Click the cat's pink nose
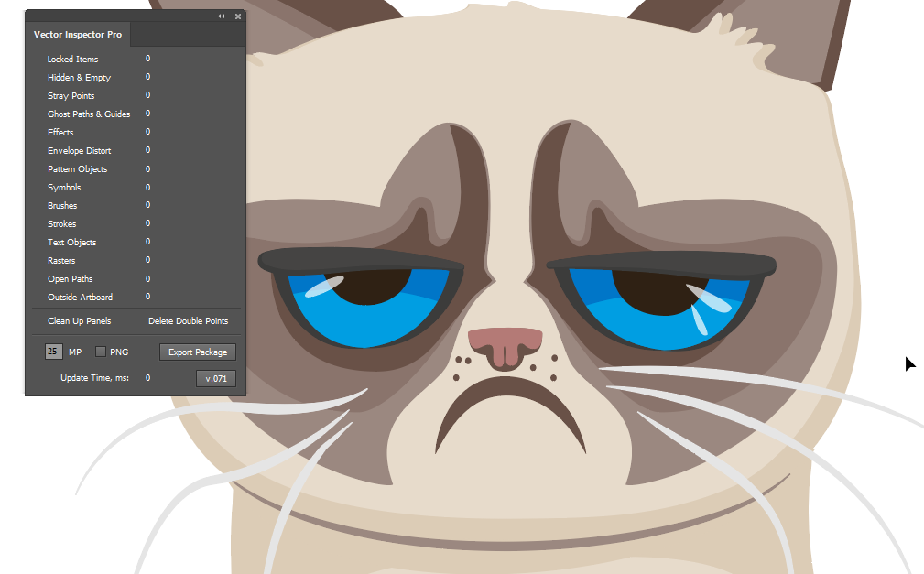The height and width of the screenshot is (574, 924). [x=505, y=347]
